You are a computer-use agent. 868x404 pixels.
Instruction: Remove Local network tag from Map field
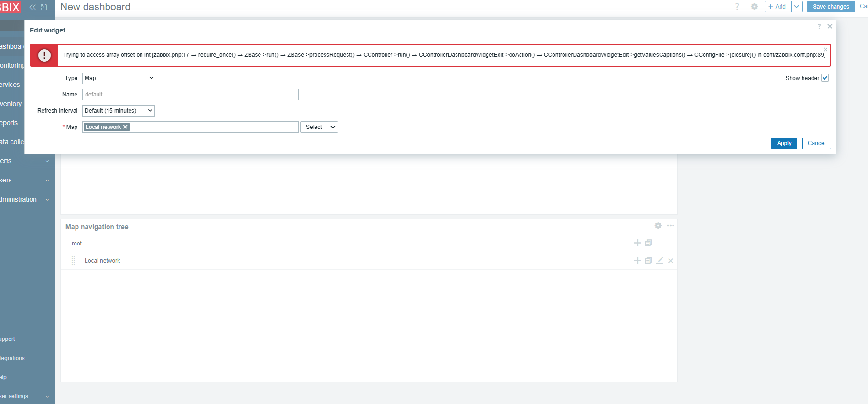(125, 127)
